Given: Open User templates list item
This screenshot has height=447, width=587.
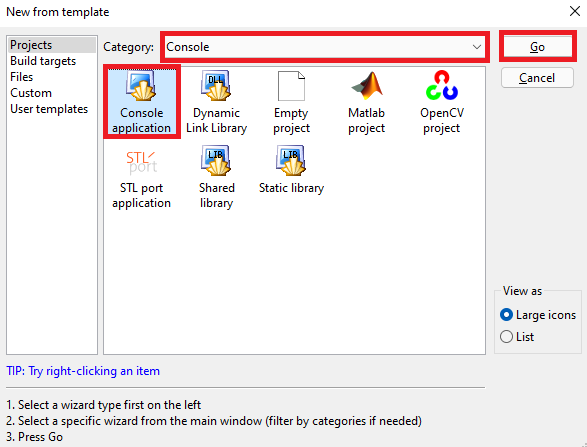Looking at the screenshot, I should 52,109.
